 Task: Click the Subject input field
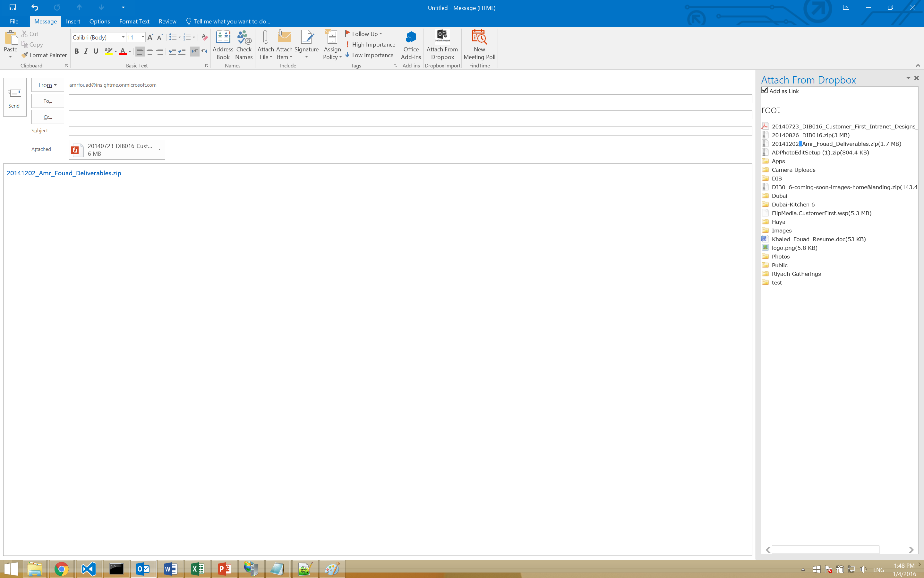[x=410, y=131]
